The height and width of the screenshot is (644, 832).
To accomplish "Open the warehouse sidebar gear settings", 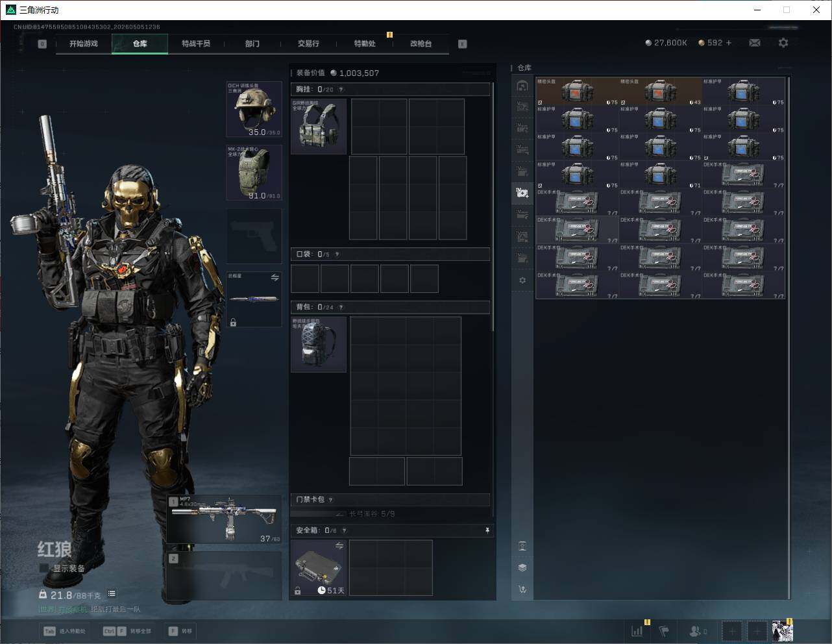I will (522, 280).
